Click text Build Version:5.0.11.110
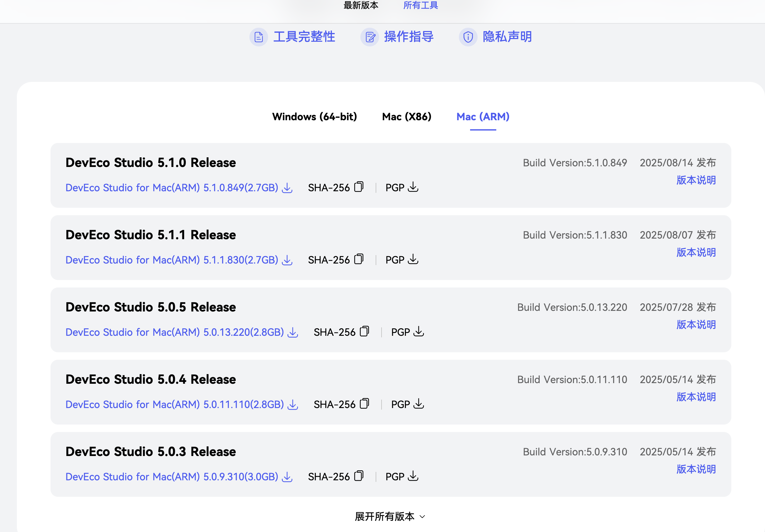This screenshot has width=765, height=532. (572, 379)
